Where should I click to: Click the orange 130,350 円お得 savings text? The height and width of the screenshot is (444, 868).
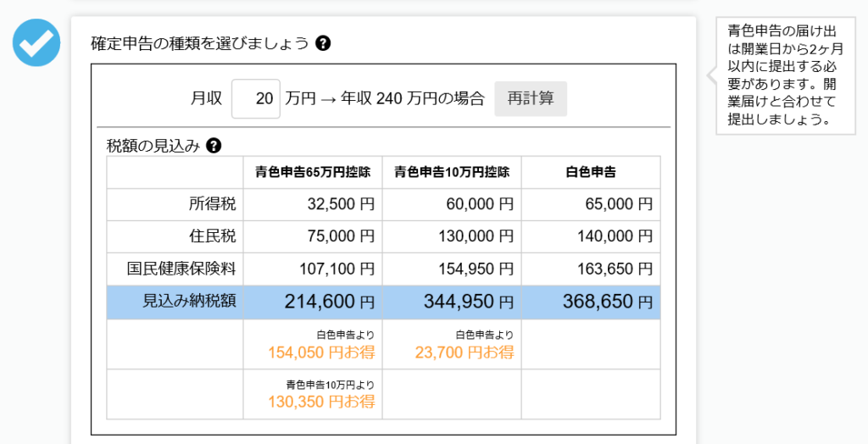pos(321,402)
